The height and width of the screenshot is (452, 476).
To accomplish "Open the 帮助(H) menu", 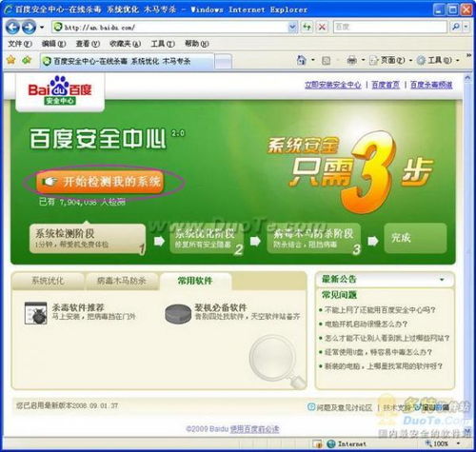I will pos(197,44).
